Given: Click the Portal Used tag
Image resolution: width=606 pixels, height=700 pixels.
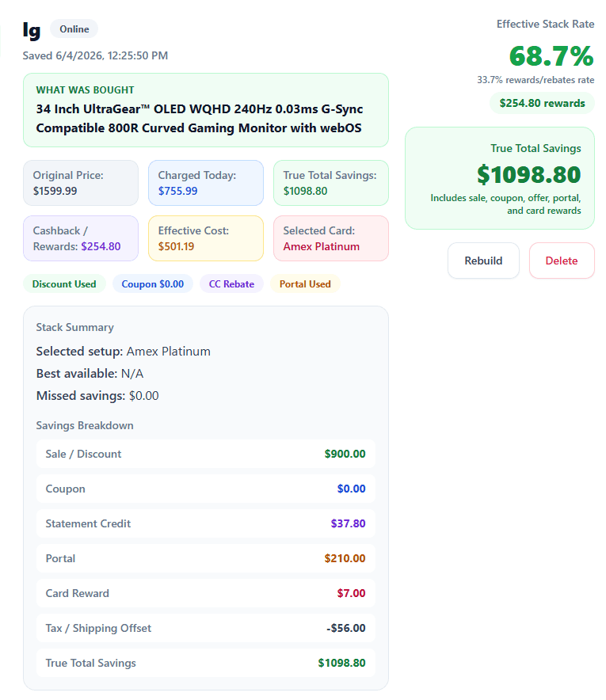Looking at the screenshot, I should tap(305, 284).
